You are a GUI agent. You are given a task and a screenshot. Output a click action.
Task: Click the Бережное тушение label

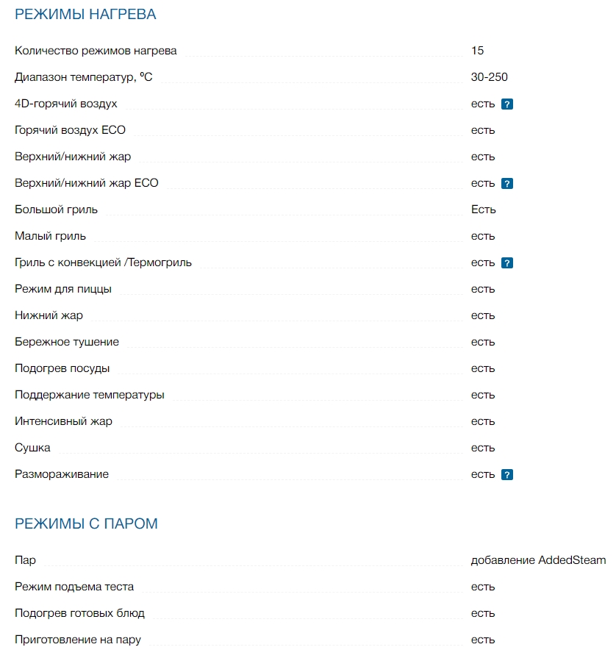67,342
